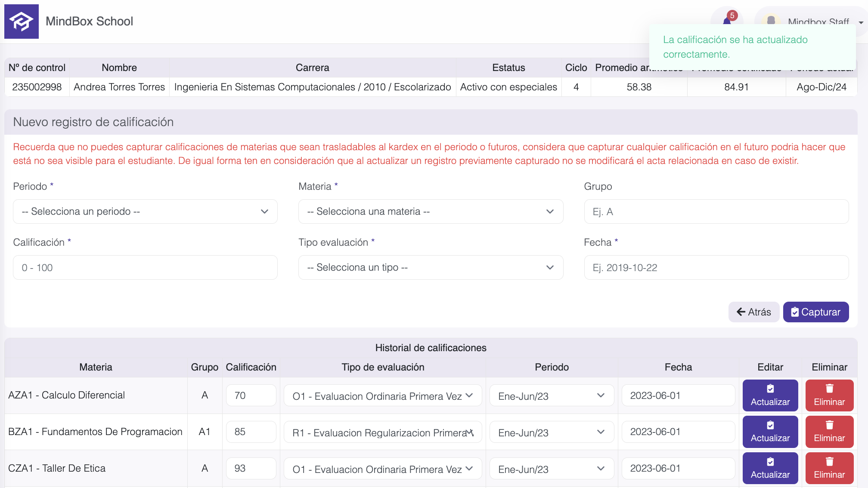The height and width of the screenshot is (488, 868).
Task: Click the Grupo input field
Action: pyautogui.click(x=716, y=212)
